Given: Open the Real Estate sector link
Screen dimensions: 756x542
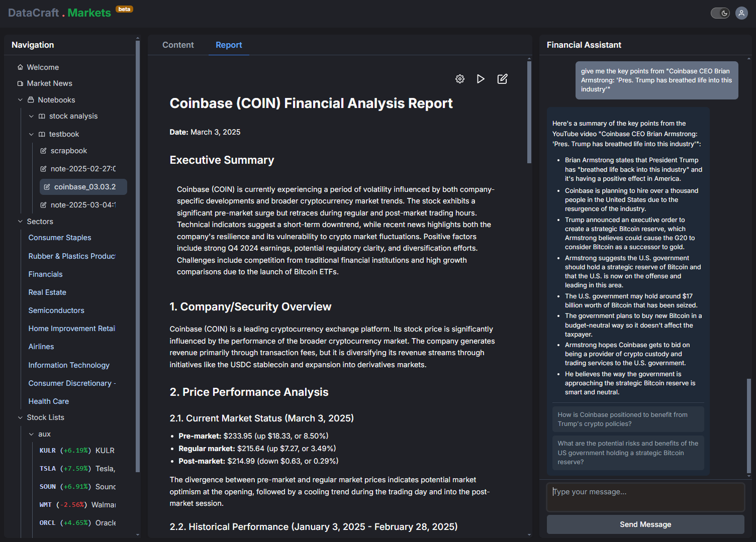Looking at the screenshot, I should [x=47, y=292].
